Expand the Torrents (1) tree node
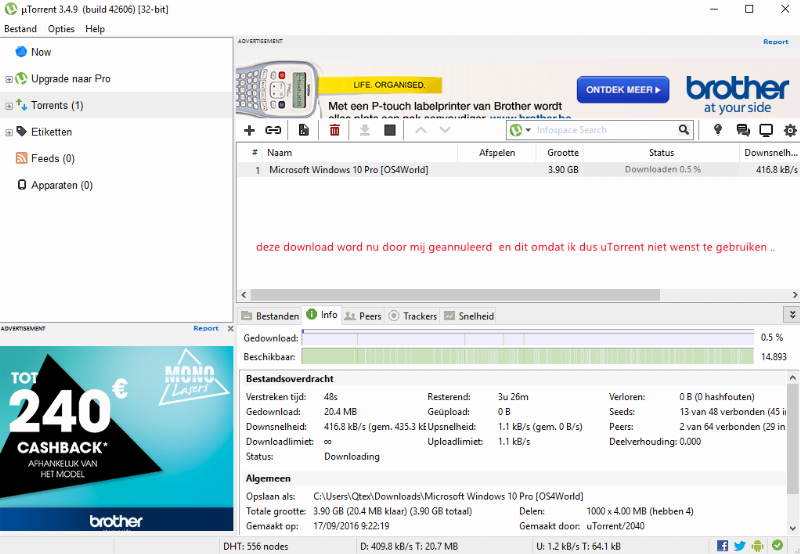The image size is (800, 554). (x=9, y=106)
